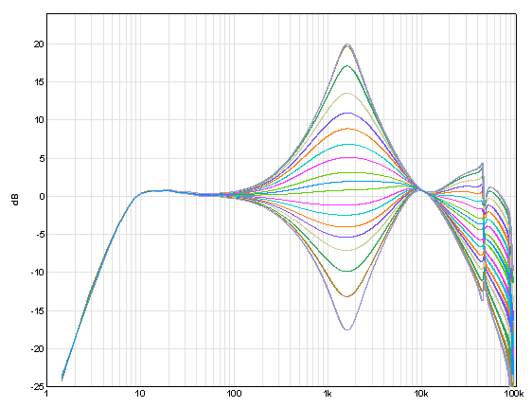Click the dB axis title
Screen dimensions: 532x407
tap(15, 200)
